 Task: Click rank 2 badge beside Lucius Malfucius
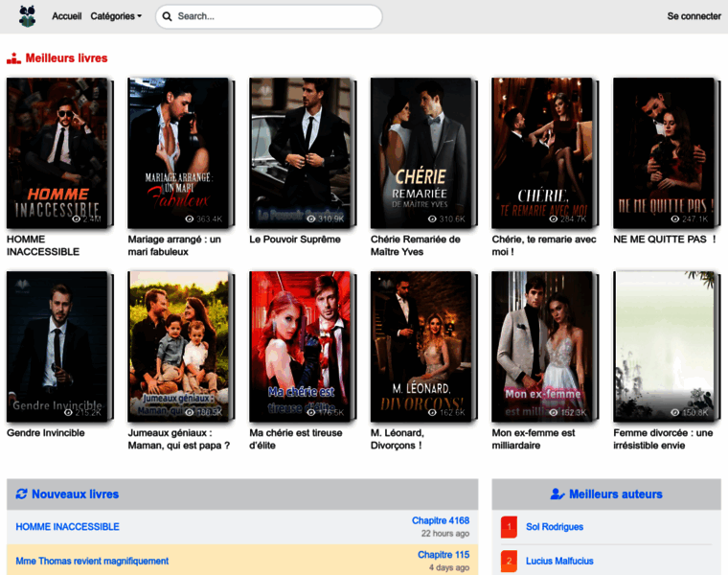click(509, 561)
